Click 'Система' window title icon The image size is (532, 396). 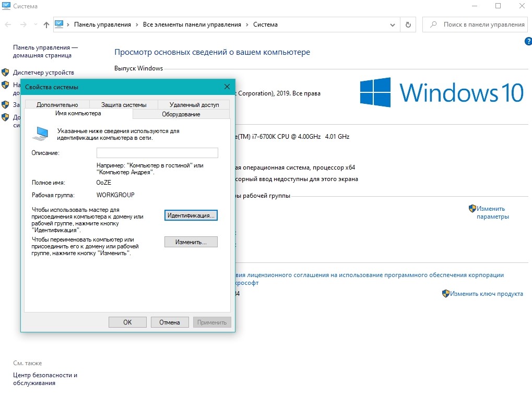point(6,6)
